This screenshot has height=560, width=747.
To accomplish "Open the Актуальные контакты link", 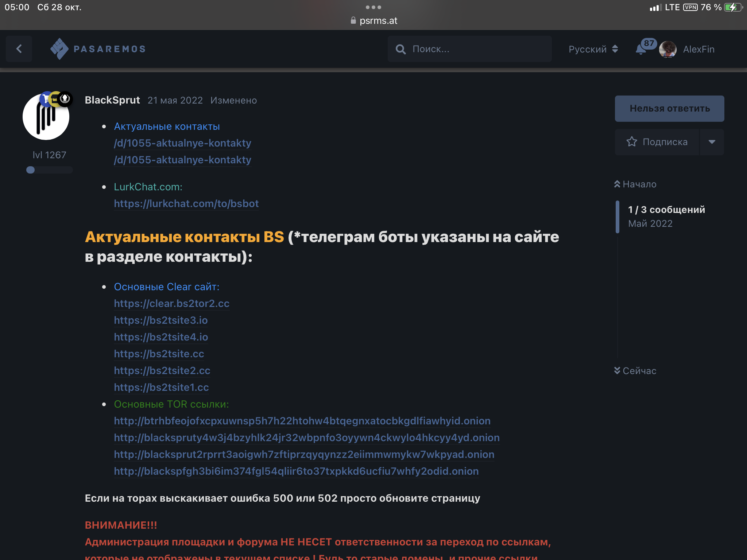I will click(167, 127).
